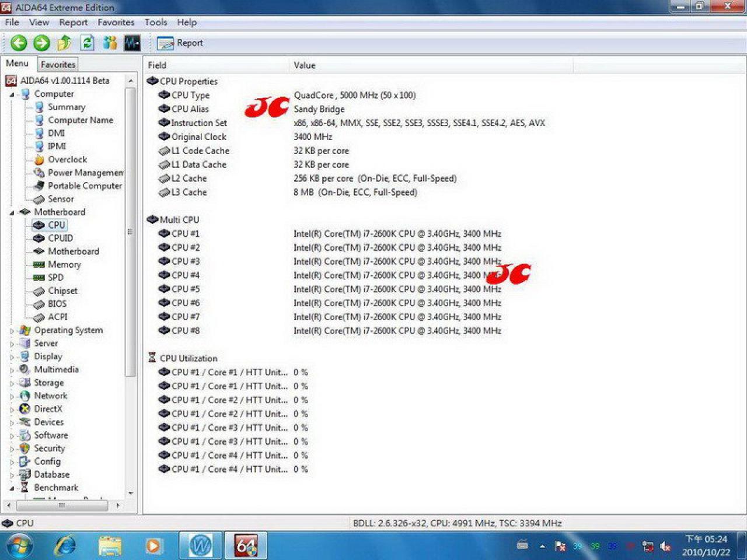The height and width of the screenshot is (560, 747).
Task: Click the Up level arrow toolbar icon
Action: [64, 43]
